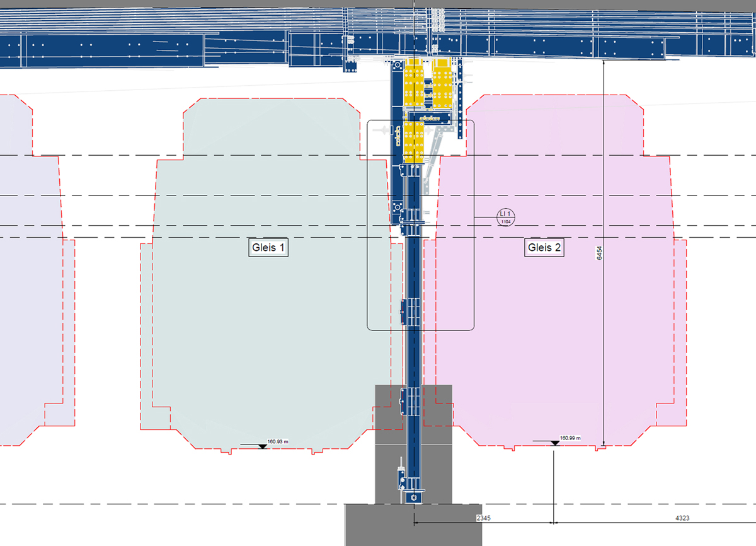
Task: Click the LI 1 1104 detail callout bubble
Action: tap(505, 218)
